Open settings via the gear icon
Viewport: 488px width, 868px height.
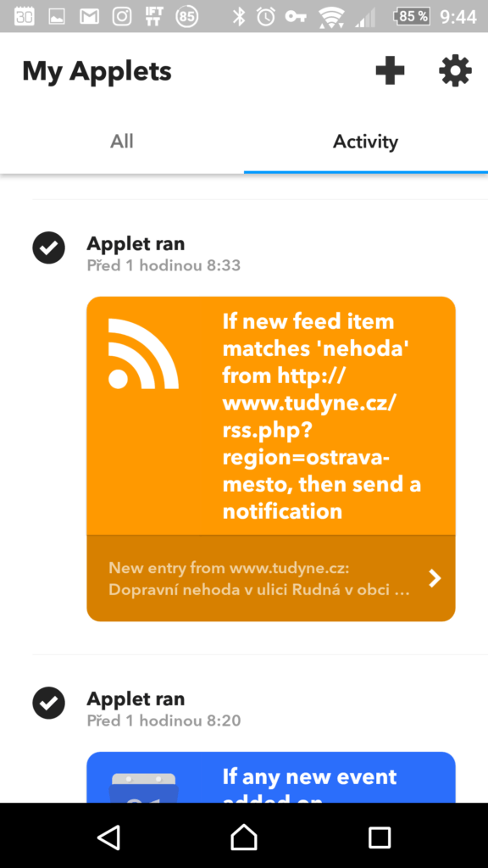pos(455,71)
